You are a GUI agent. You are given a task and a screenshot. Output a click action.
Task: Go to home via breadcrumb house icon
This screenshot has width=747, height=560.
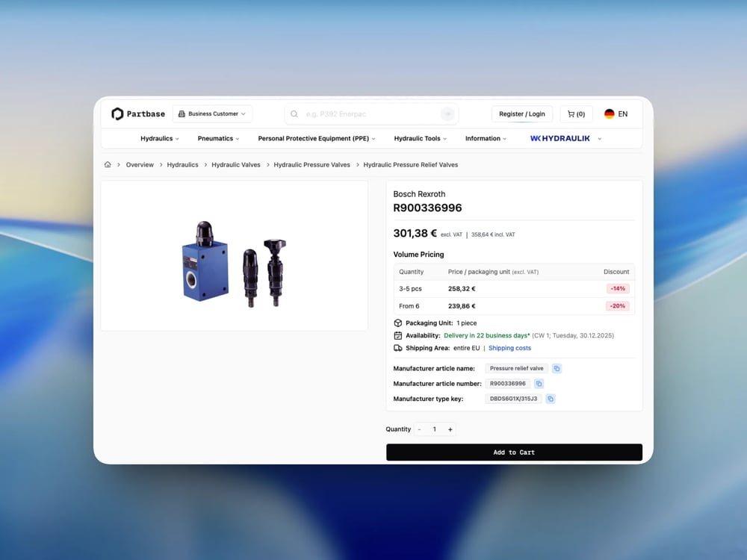108,165
